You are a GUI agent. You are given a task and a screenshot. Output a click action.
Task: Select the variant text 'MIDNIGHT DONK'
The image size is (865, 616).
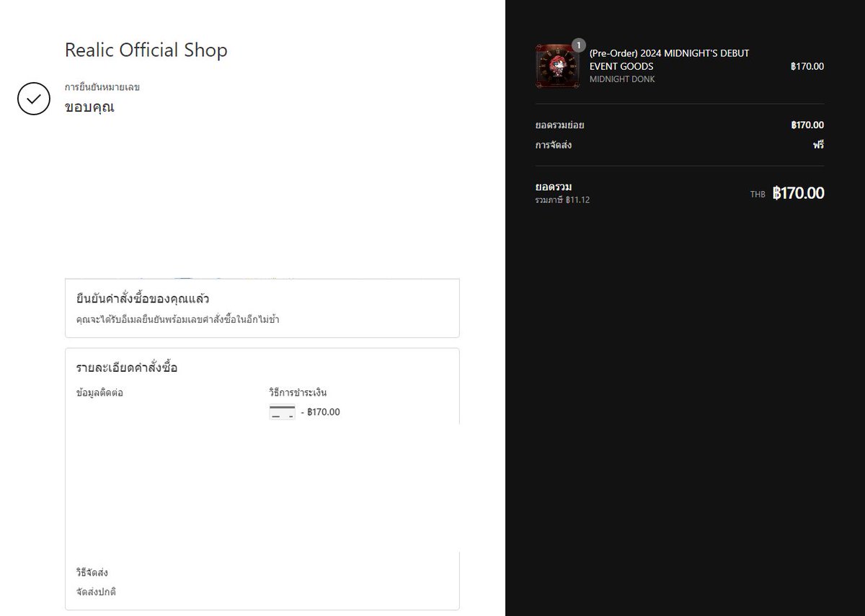click(622, 79)
